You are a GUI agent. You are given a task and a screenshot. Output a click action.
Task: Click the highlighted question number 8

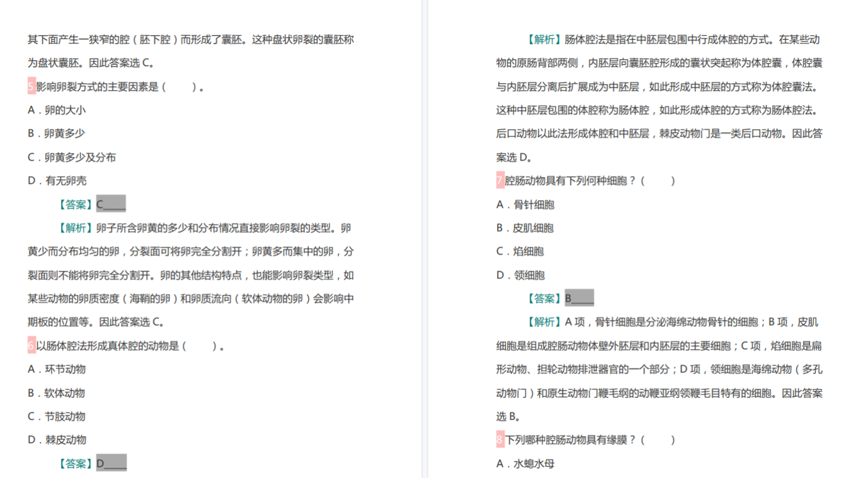pos(500,440)
